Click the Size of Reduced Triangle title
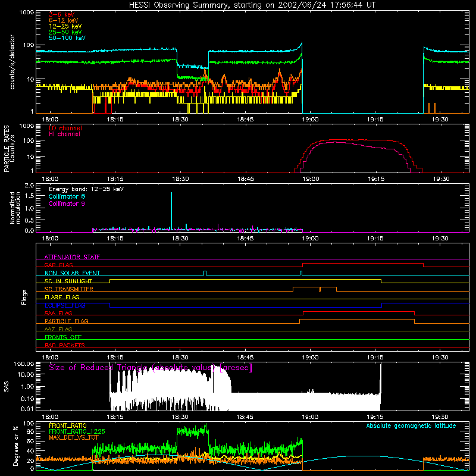This screenshot has width=476, height=476. (x=151, y=368)
